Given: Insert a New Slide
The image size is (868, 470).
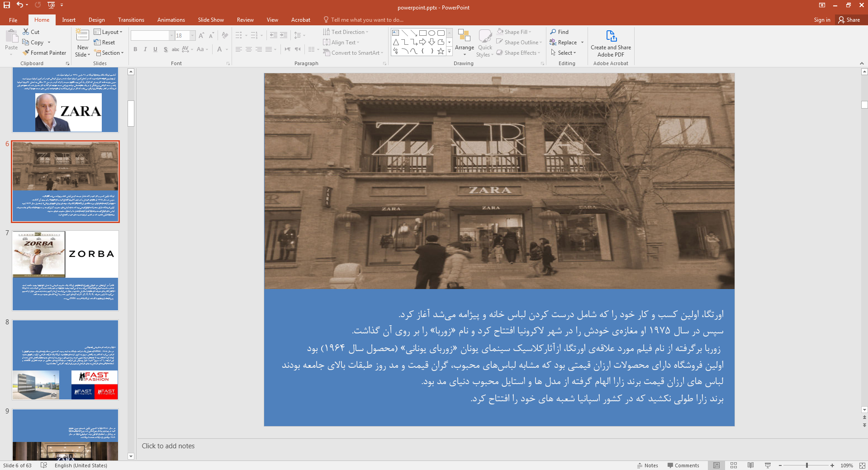Looking at the screenshot, I should (x=83, y=43).
